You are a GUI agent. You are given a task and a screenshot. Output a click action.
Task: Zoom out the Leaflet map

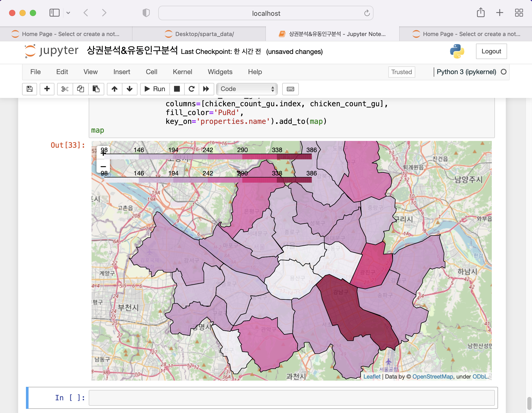pyautogui.click(x=103, y=166)
